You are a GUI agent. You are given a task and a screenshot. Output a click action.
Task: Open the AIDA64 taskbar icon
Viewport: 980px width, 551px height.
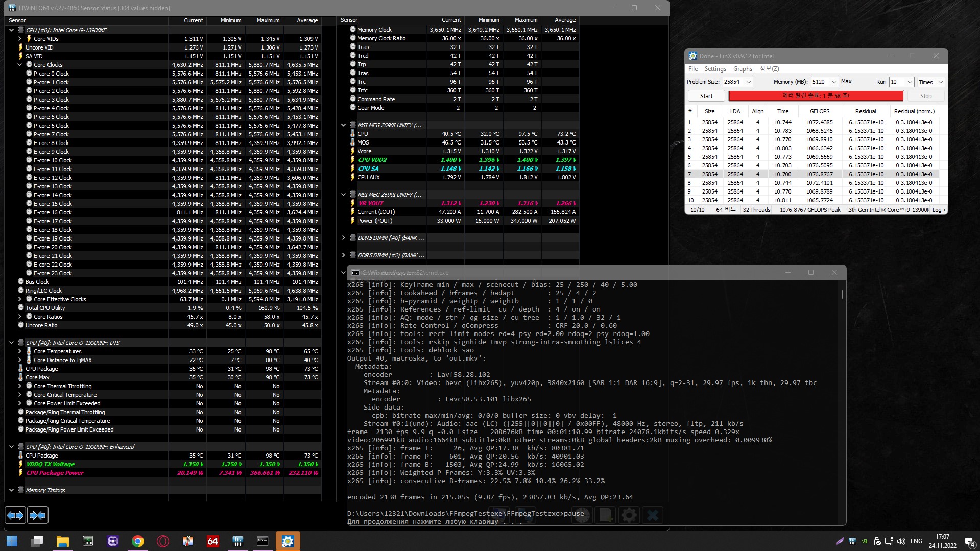pos(213,541)
